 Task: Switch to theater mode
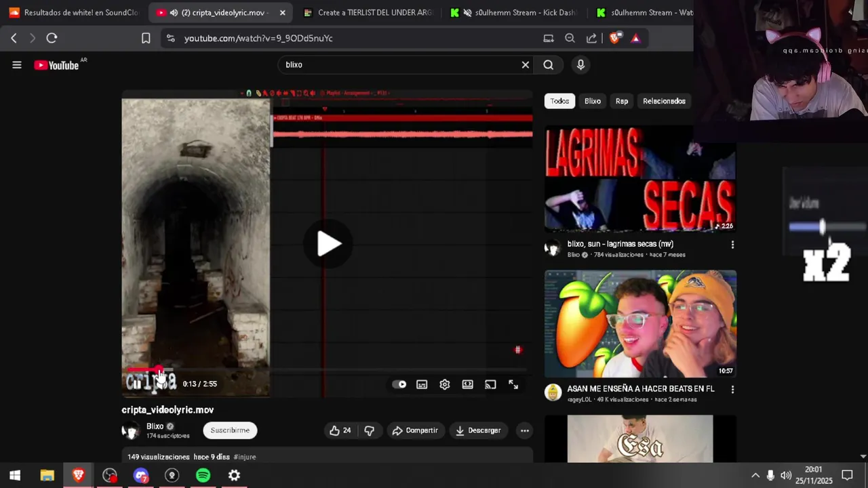[x=468, y=384]
